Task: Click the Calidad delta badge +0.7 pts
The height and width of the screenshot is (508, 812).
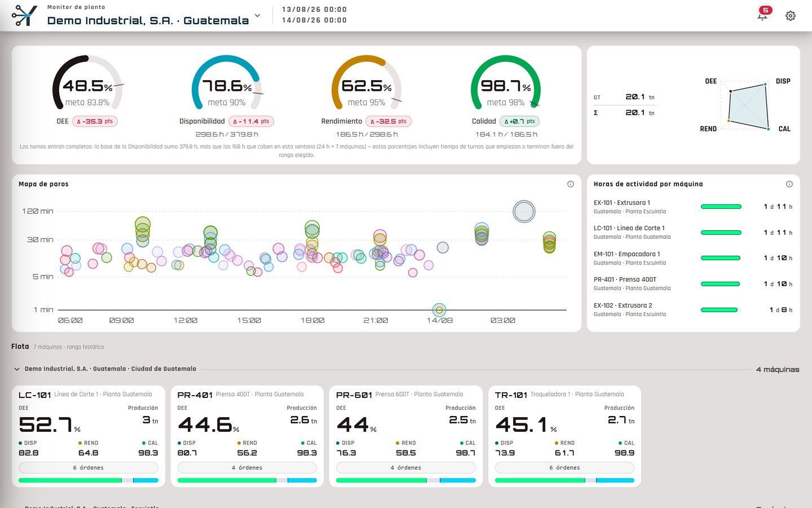Action: (519, 121)
